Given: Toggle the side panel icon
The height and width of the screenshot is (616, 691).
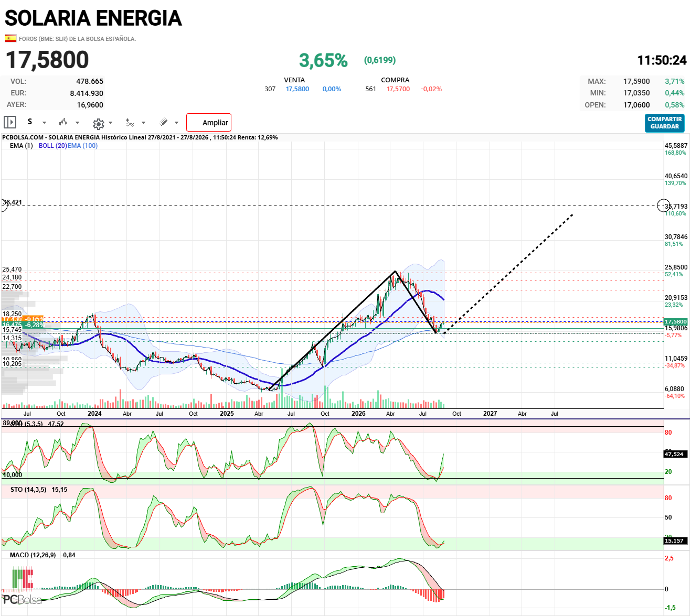Looking at the screenshot, I should pos(10,122).
